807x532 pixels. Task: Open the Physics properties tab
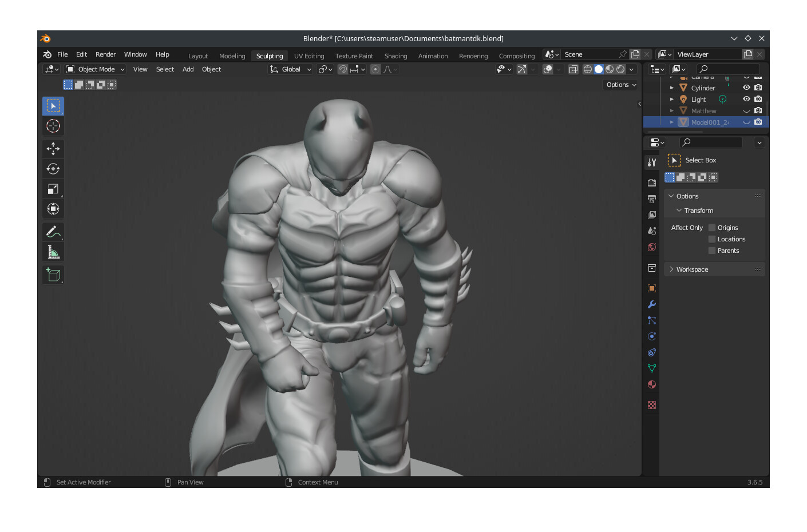[652, 336]
